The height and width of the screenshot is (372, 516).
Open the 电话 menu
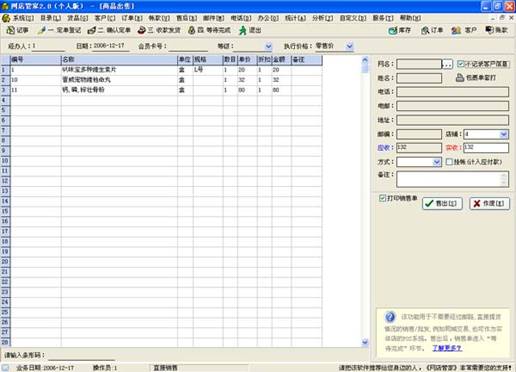[x=241, y=18]
